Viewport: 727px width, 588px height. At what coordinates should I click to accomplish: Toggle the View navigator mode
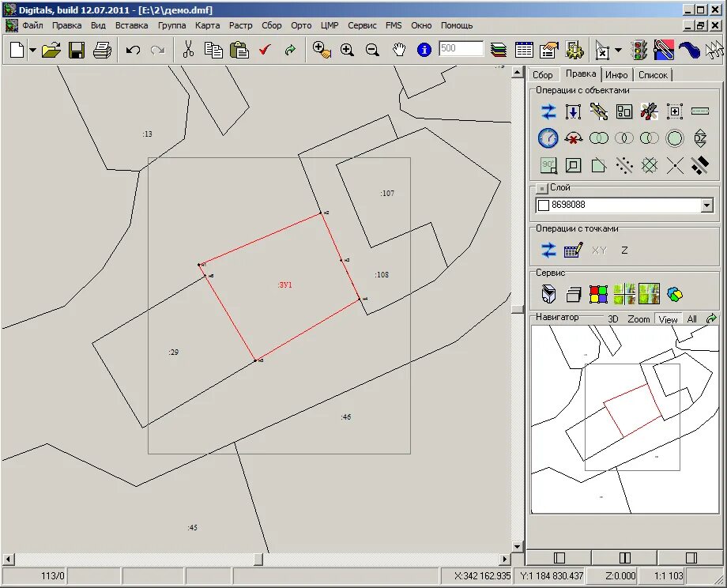tap(668, 319)
